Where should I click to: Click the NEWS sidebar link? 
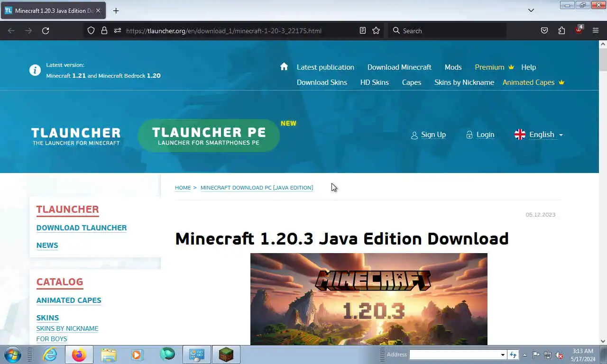[47, 245]
